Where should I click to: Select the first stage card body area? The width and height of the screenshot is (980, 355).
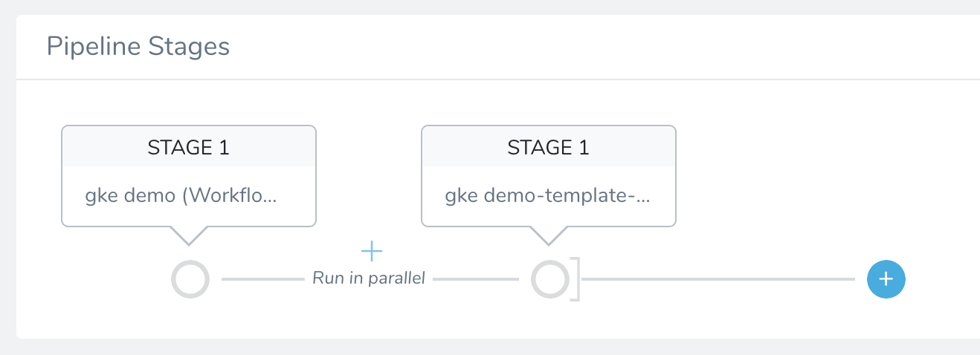189,196
